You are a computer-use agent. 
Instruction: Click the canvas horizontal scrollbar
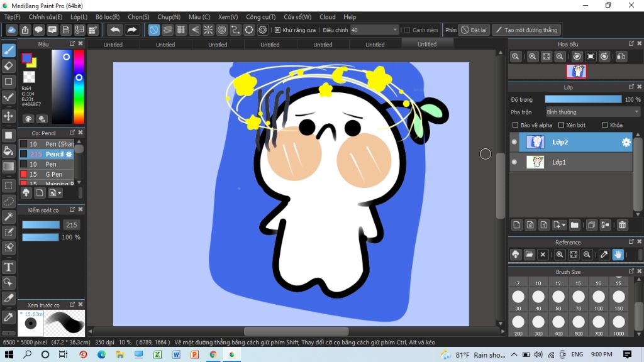296,331
